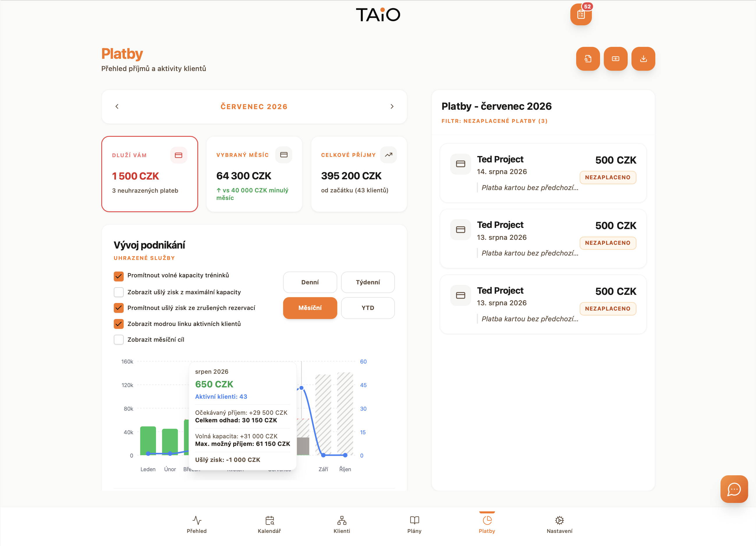756x546 pixels.
Task: Check Zobrazit ušlý zisk z maximální kapacity
Action: coord(119,292)
